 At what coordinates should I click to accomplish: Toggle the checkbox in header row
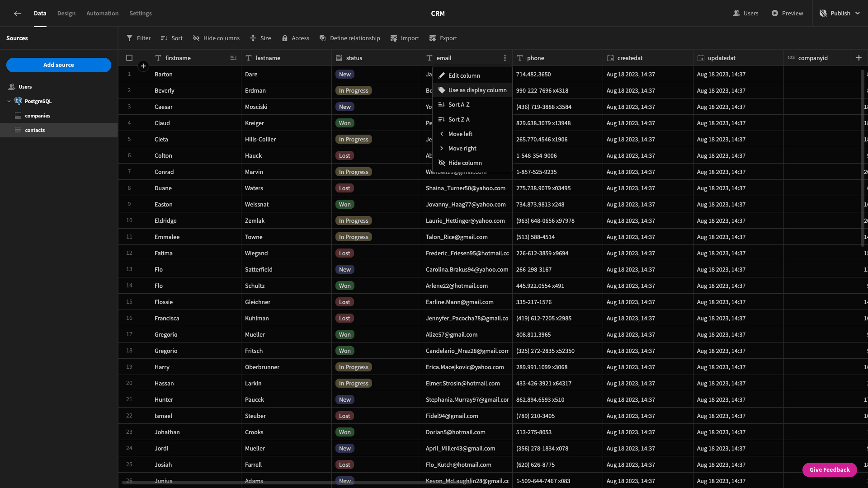[x=129, y=58]
